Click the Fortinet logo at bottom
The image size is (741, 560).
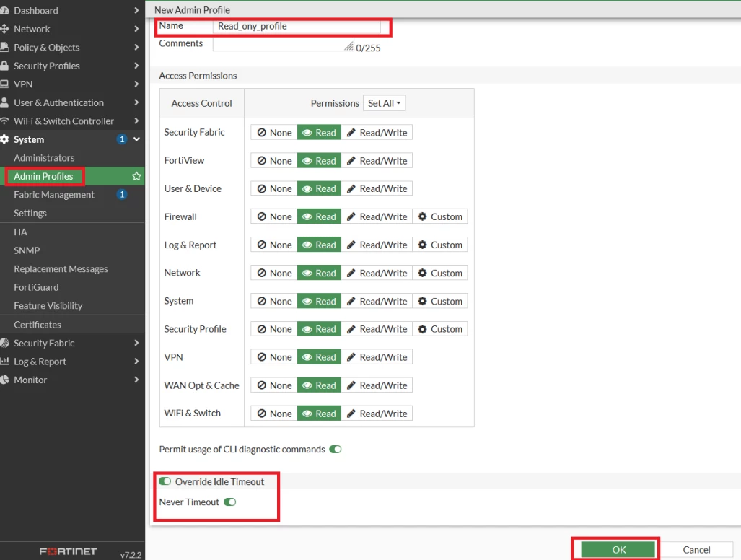click(68, 551)
